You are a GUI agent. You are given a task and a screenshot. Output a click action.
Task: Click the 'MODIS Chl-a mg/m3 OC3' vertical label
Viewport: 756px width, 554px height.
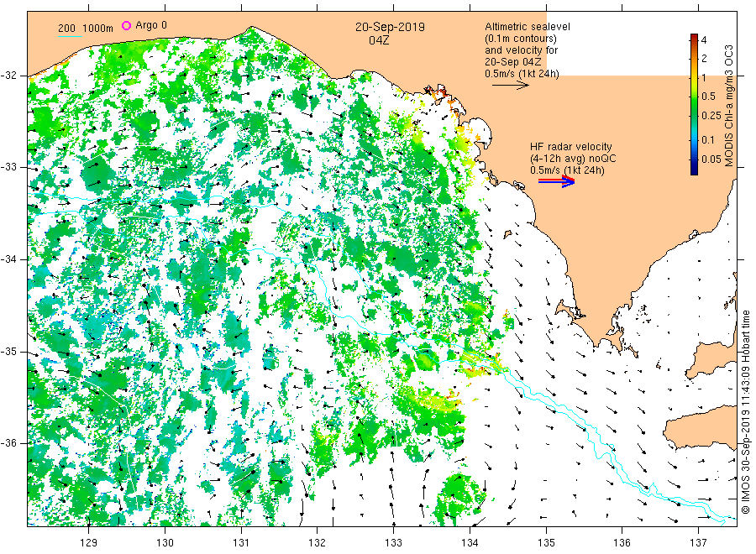click(x=728, y=106)
